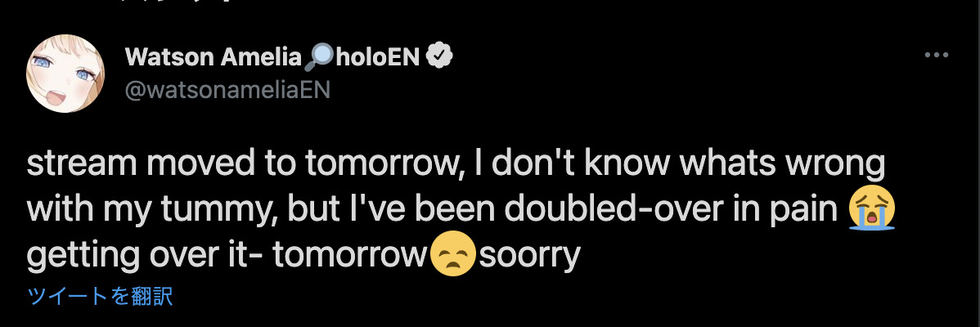Click the ツイートを翻訳 translate link
The height and width of the screenshot is (327, 980).
tap(100, 296)
